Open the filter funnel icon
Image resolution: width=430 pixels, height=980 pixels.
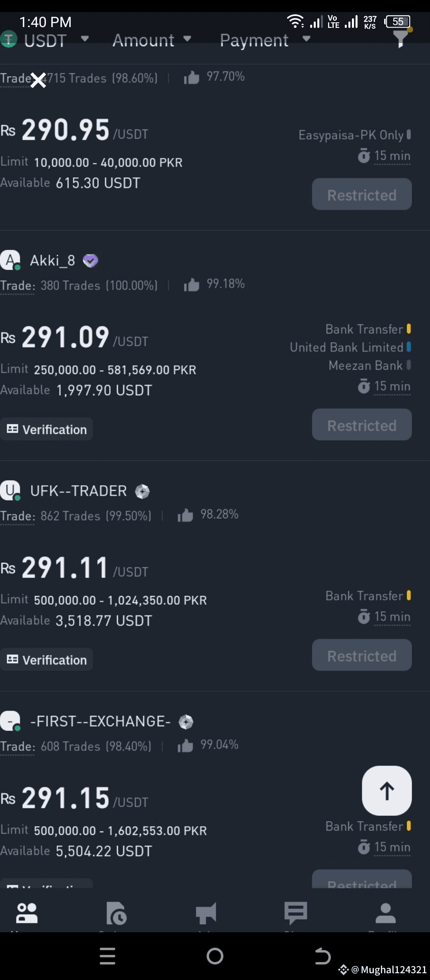coord(401,38)
